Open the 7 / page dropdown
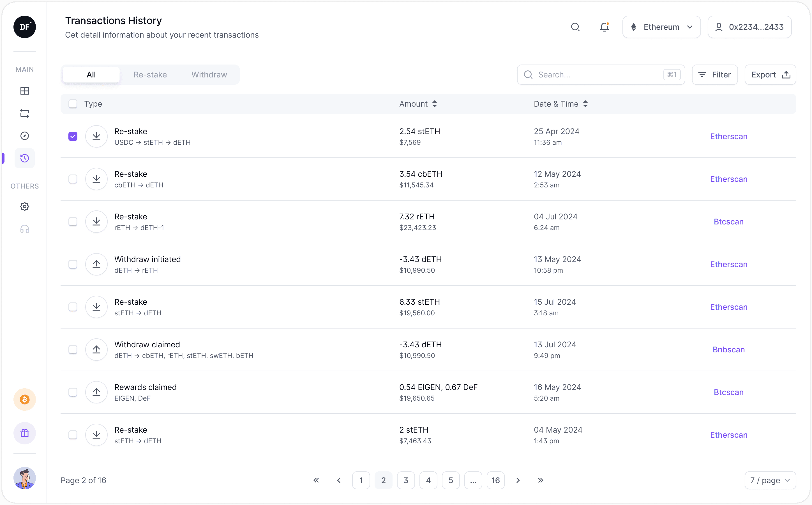 click(x=770, y=480)
